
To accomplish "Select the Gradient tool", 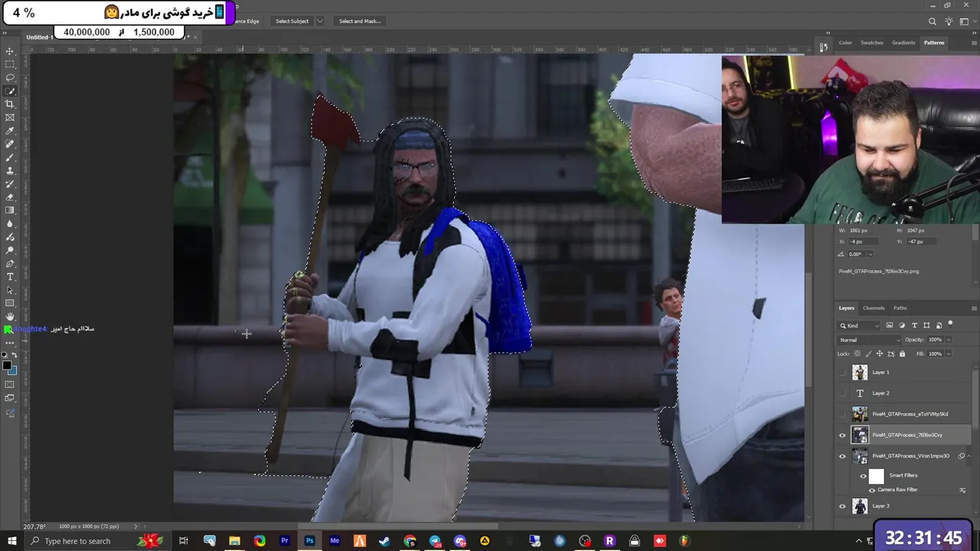I will coord(10,210).
